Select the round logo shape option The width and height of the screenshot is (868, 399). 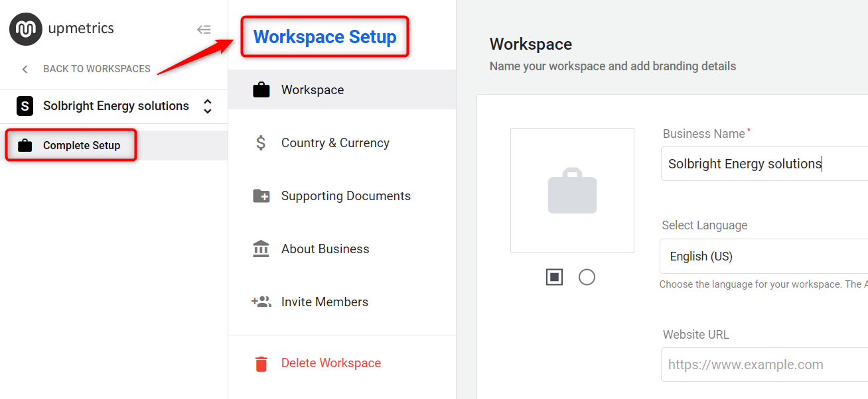point(587,277)
